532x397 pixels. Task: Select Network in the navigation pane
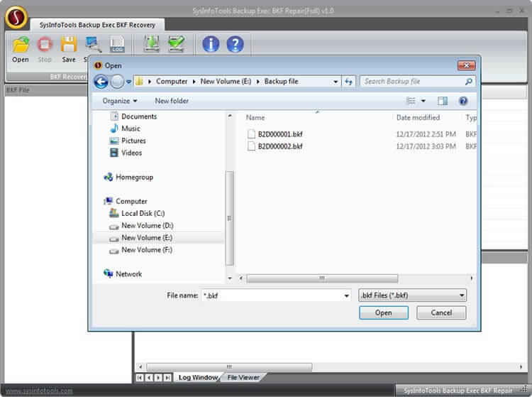click(x=123, y=274)
